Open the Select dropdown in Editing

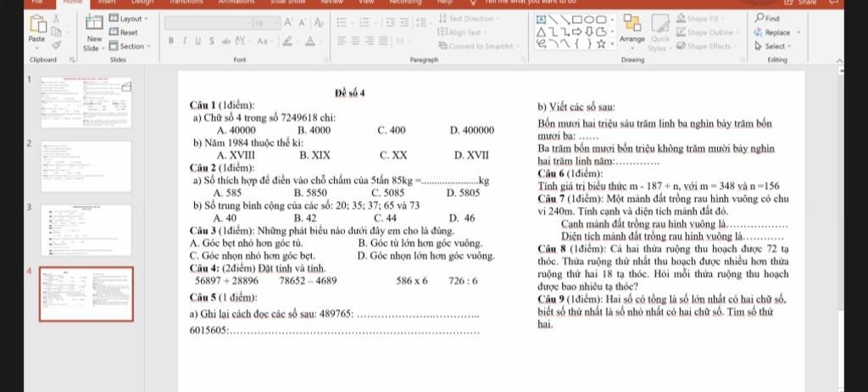point(773,46)
